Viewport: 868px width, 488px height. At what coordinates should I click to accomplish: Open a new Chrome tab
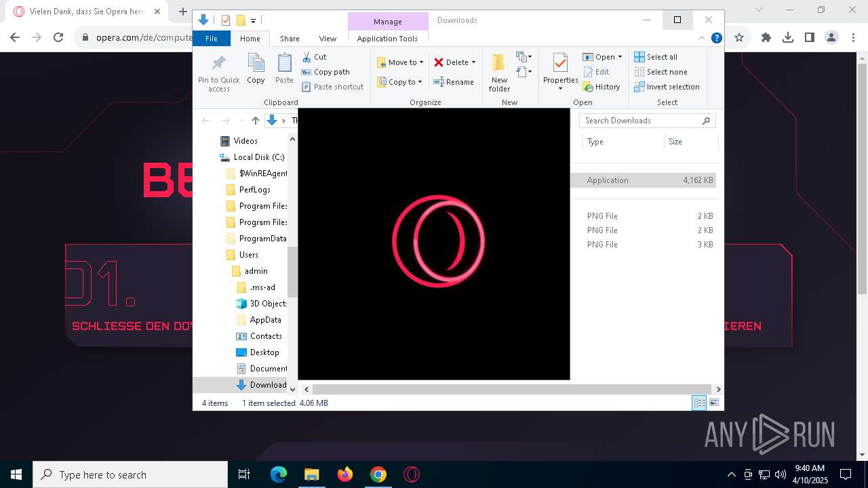click(182, 12)
